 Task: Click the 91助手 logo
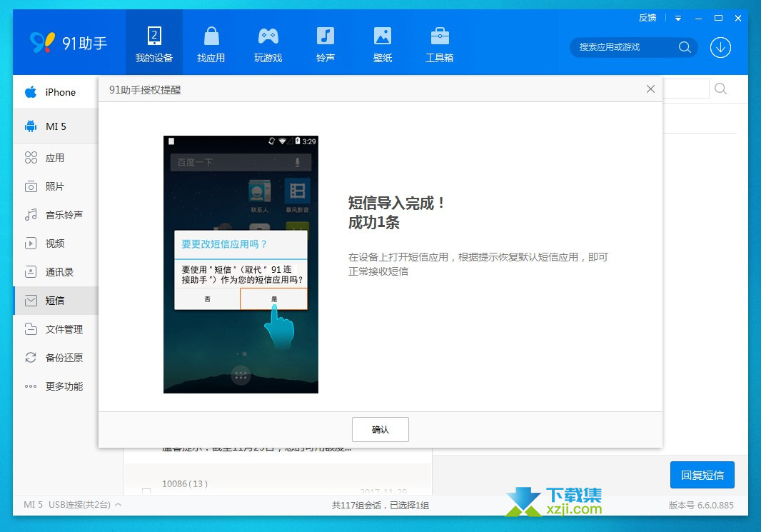(x=69, y=43)
